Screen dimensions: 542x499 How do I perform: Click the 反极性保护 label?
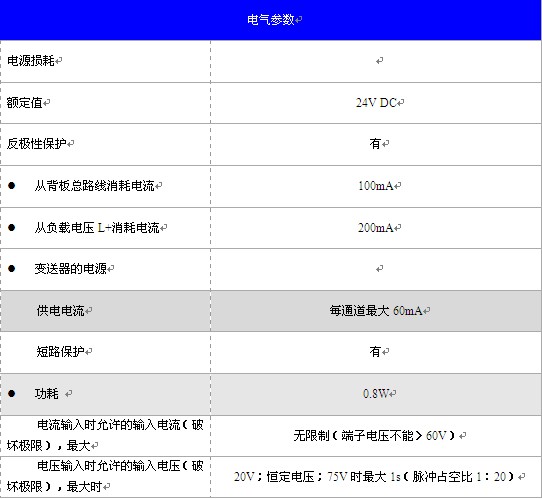point(37,144)
